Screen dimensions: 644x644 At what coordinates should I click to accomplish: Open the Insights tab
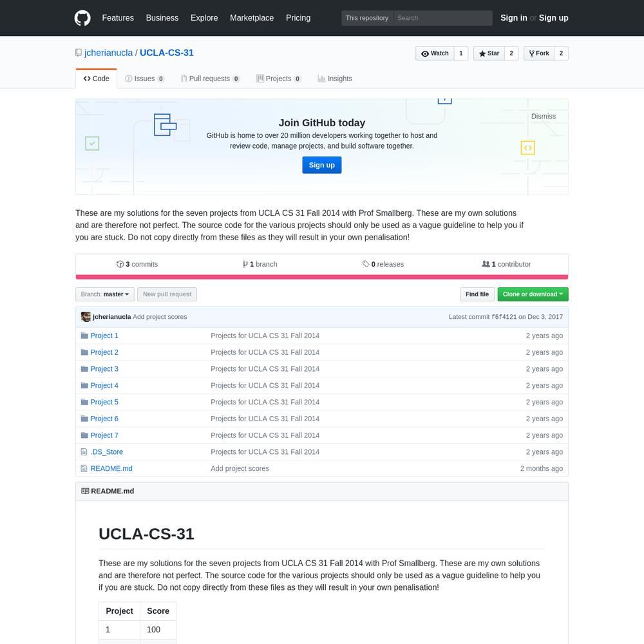point(335,79)
